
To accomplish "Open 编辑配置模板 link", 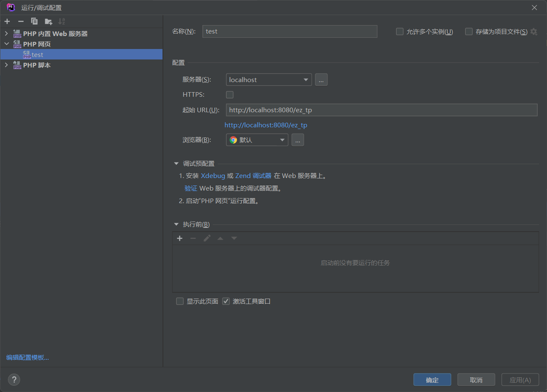I will [x=28, y=357].
